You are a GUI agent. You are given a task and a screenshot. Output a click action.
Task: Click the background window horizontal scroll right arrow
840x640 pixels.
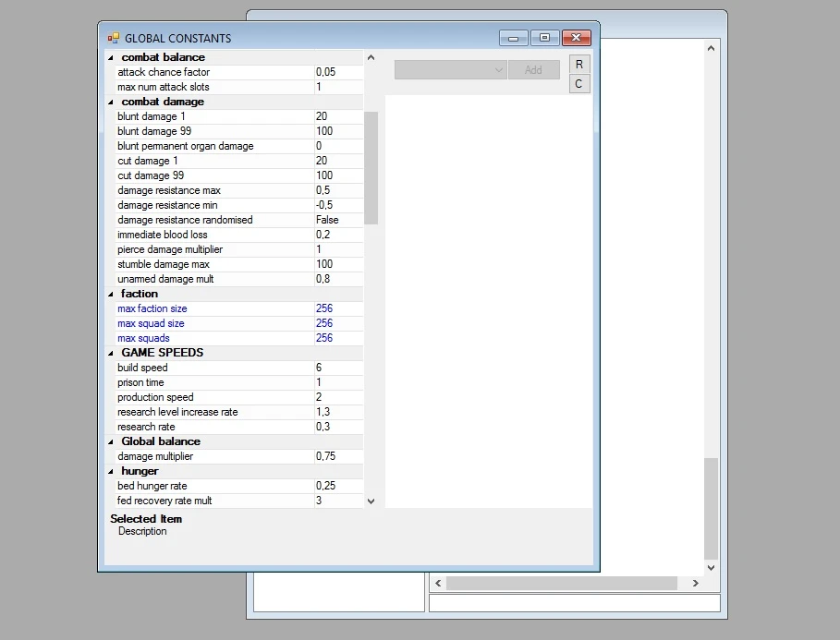point(695,583)
